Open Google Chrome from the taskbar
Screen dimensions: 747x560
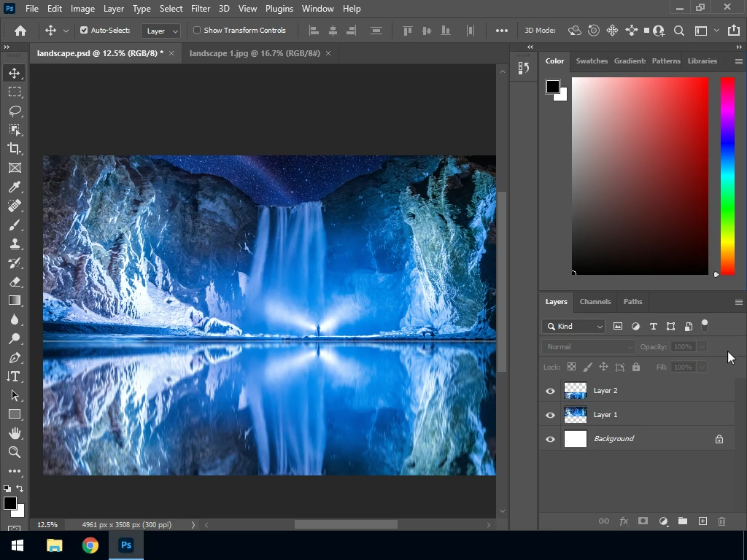click(90, 545)
